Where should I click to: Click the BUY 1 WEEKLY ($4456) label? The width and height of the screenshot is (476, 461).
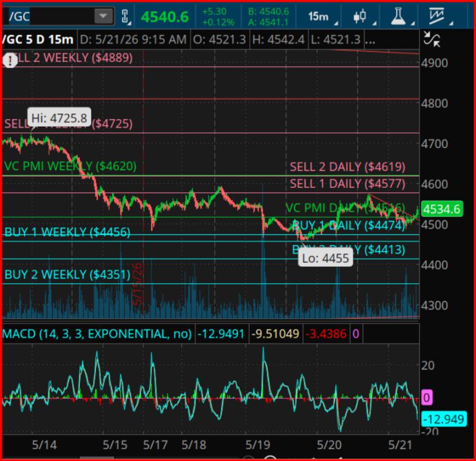pyautogui.click(x=67, y=232)
